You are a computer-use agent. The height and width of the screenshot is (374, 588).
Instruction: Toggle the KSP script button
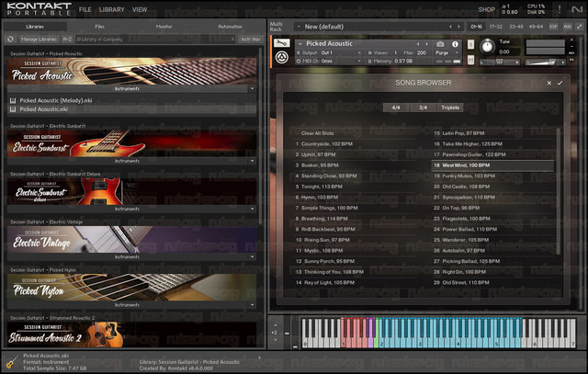tap(553, 27)
